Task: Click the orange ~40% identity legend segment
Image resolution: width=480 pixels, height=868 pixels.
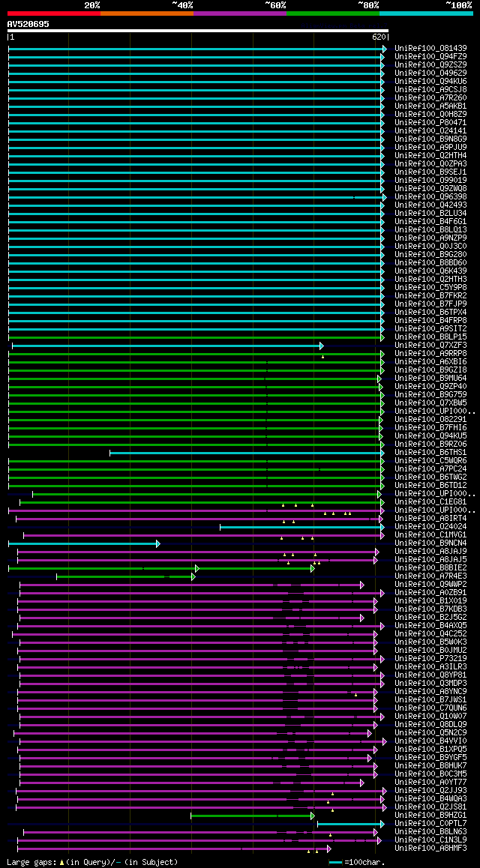Action: point(147,13)
